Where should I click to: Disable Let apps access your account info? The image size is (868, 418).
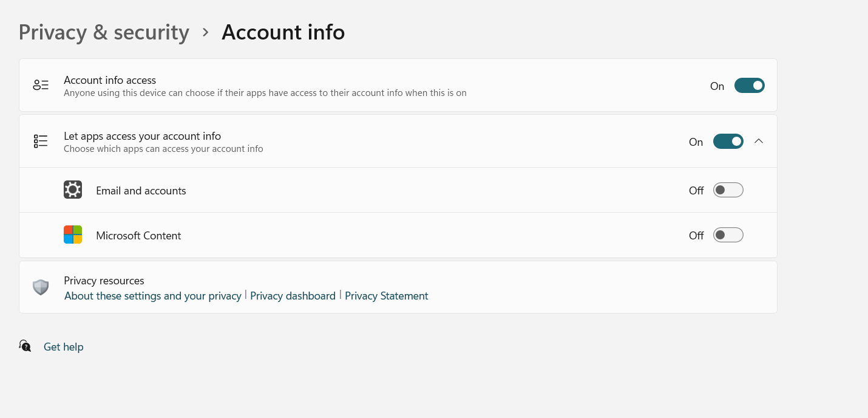click(x=728, y=142)
